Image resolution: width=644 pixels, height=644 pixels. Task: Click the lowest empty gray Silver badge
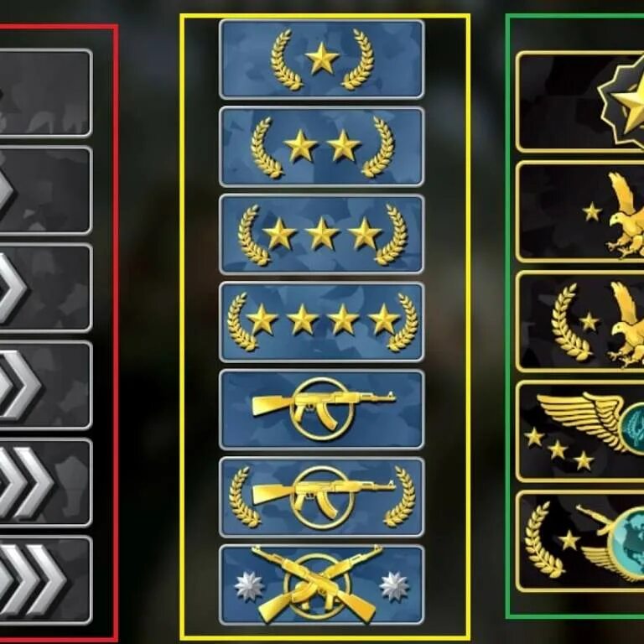tap(45, 93)
